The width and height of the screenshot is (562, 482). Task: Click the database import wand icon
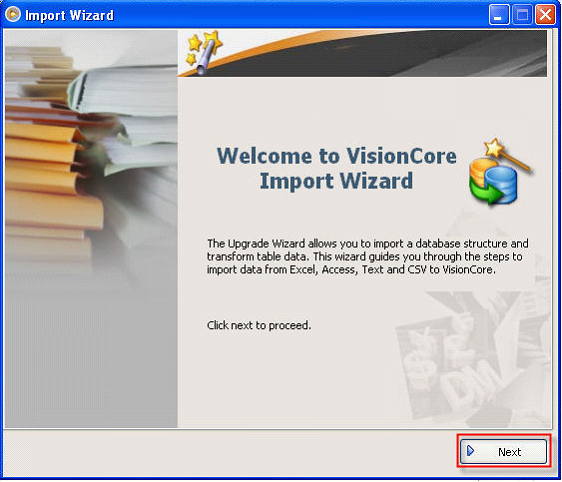click(x=500, y=172)
